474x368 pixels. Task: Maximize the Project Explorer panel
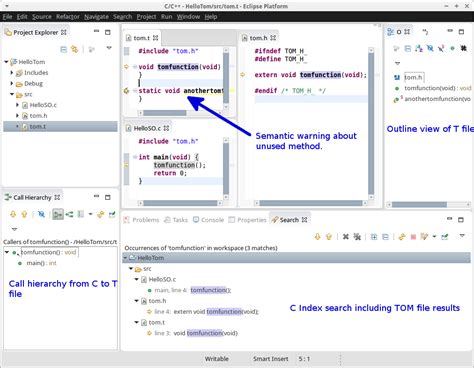click(x=108, y=32)
